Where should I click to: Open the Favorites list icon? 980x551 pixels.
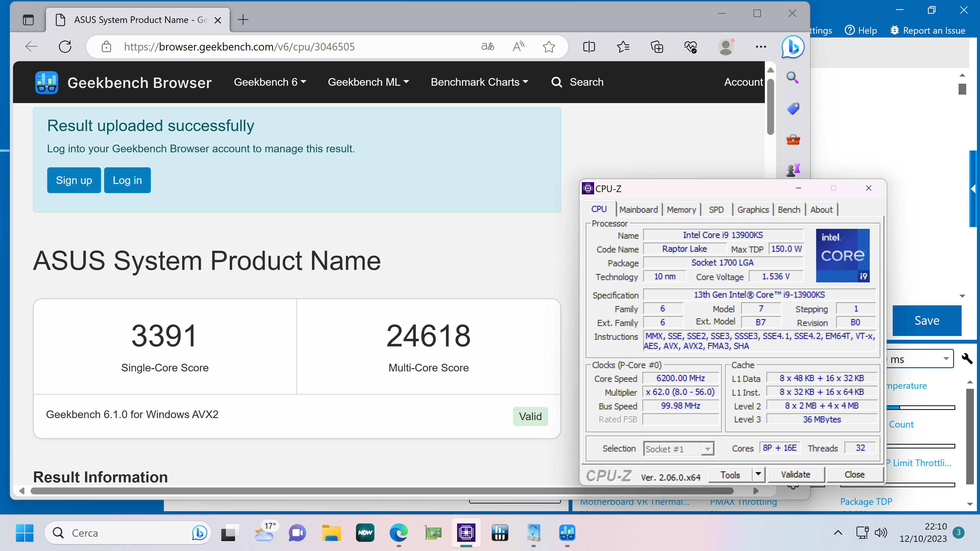click(x=623, y=46)
